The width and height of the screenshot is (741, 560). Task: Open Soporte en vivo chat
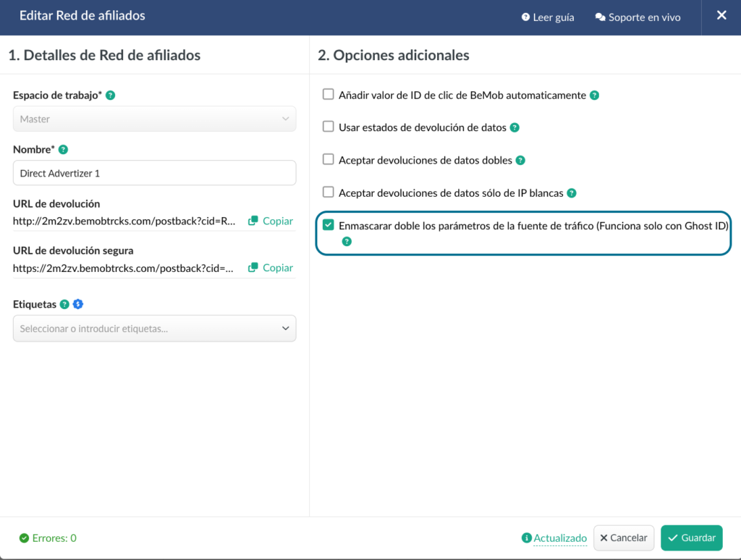click(638, 17)
